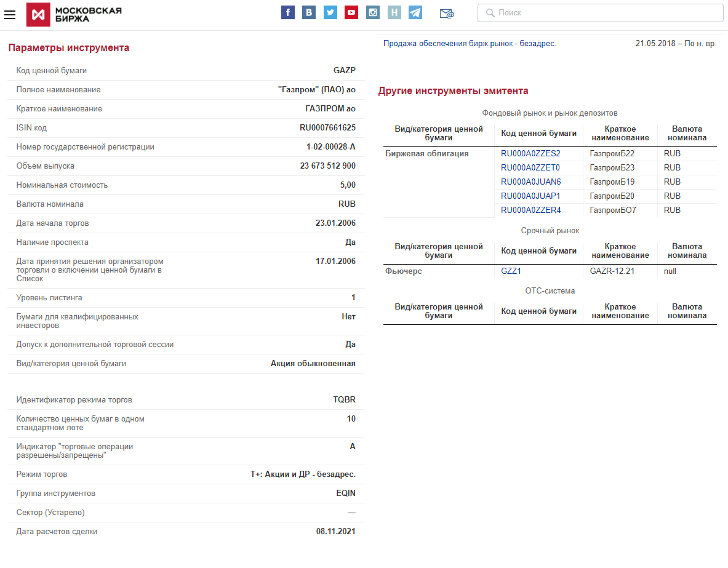The height and width of the screenshot is (568, 728).
Task: Select short name ГазпромБ20
Action: pos(612,196)
